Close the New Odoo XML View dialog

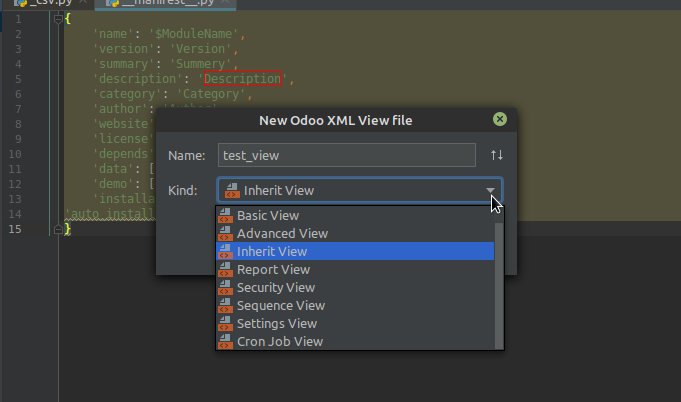point(500,119)
